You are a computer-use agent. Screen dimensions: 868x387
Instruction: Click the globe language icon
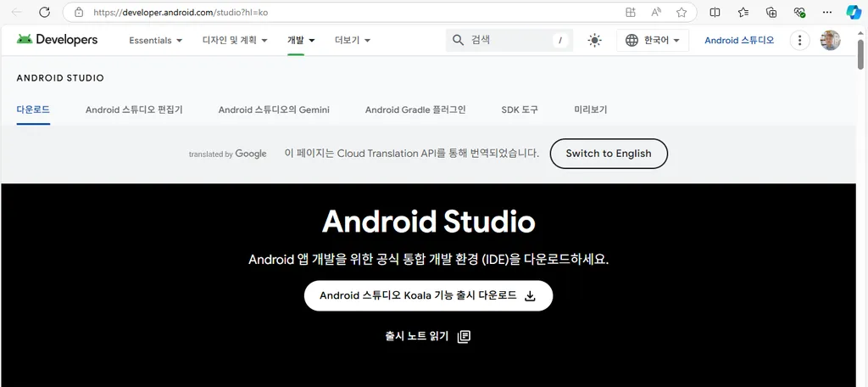[632, 40]
